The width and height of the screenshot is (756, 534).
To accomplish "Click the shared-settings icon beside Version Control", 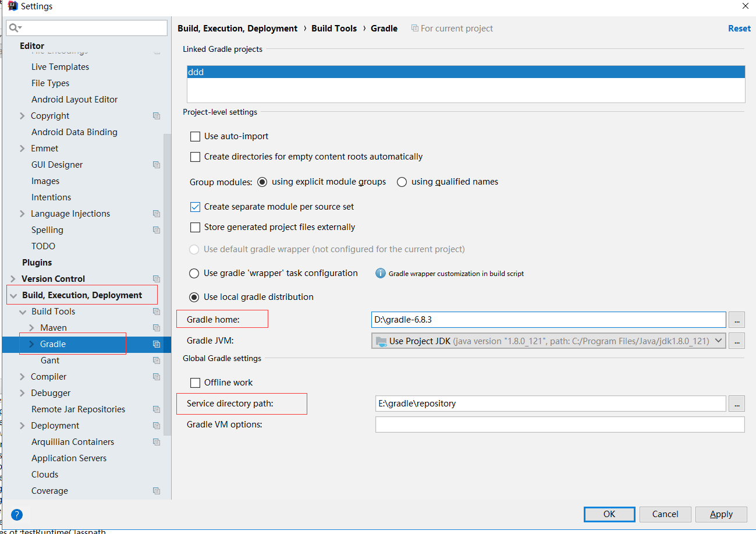I will (156, 278).
